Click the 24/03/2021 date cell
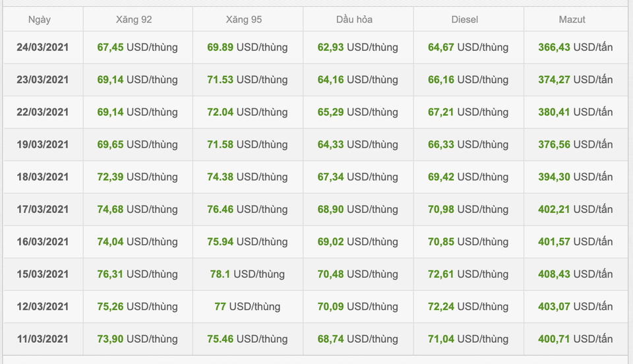The image size is (633, 364). [43, 47]
